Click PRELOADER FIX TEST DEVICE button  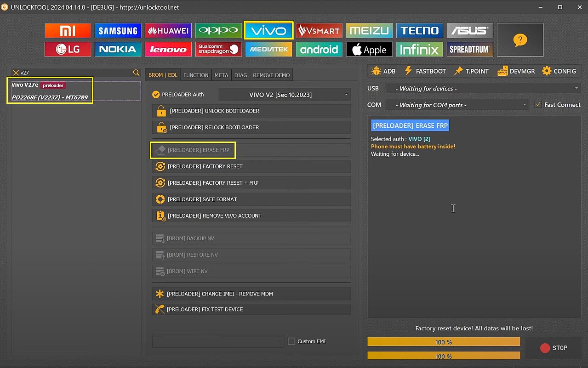click(x=251, y=309)
